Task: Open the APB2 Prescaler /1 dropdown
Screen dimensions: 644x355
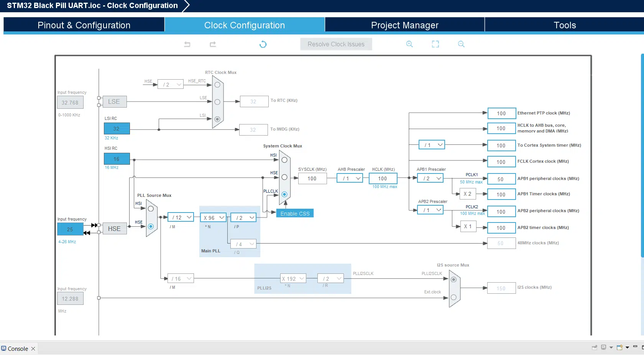Action: [430, 210]
